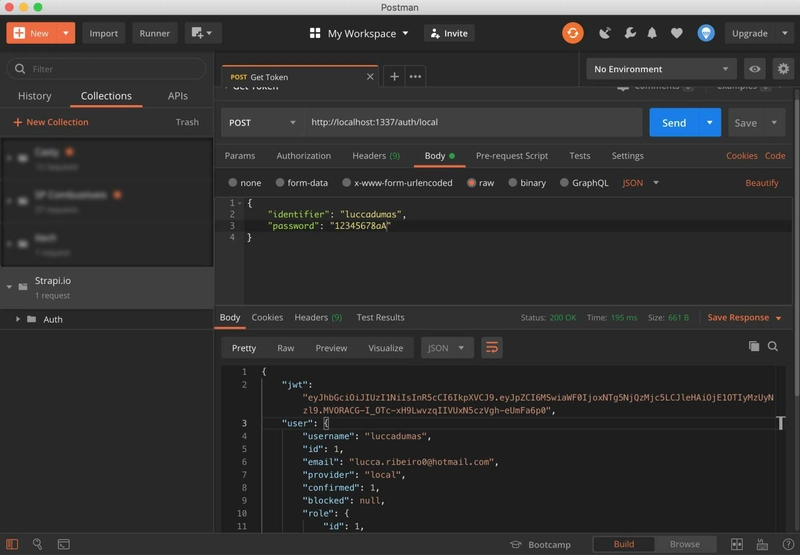Open the user avatar menu
This screenshot has width=800, height=555.
pyautogui.click(x=706, y=33)
